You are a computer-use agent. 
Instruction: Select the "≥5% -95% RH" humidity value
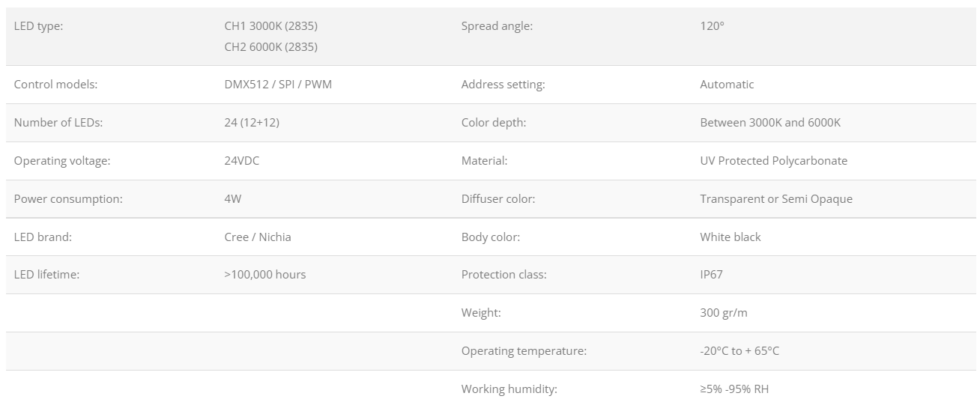point(734,389)
